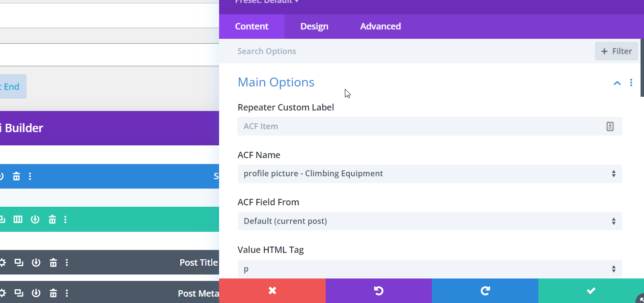Screen dimensions: 644x303
Task: Open Post Title module settings gear
Action: 2,263
